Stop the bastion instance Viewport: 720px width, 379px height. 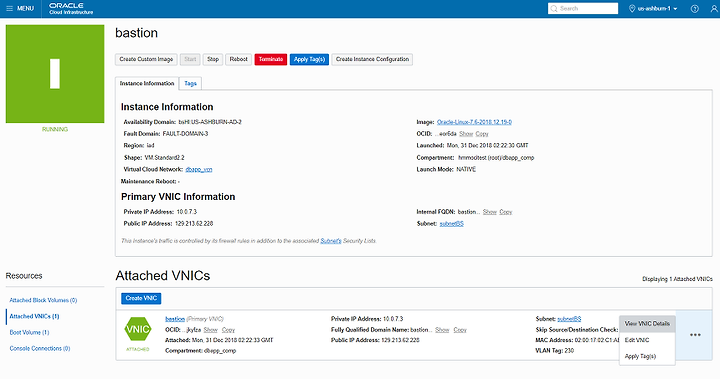click(213, 59)
